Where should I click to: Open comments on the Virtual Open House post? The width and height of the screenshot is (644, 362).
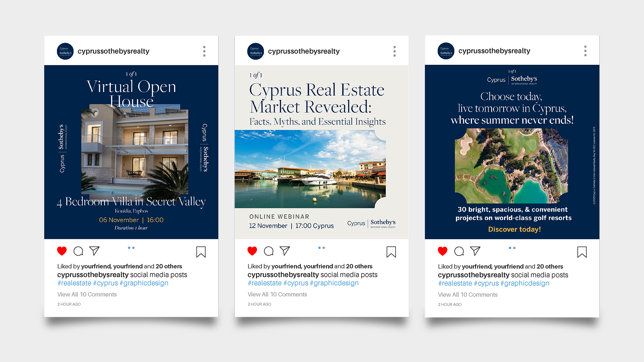pos(78,251)
